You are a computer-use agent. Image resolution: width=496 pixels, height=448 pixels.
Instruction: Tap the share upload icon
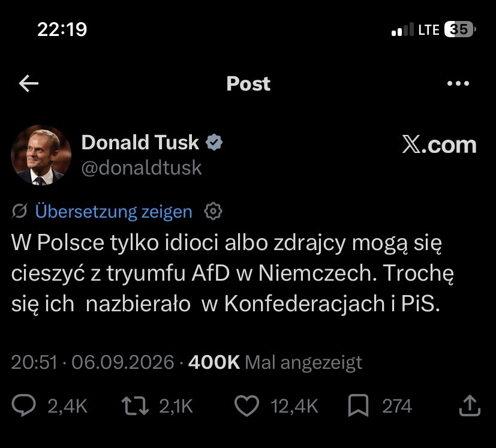click(x=470, y=405)
